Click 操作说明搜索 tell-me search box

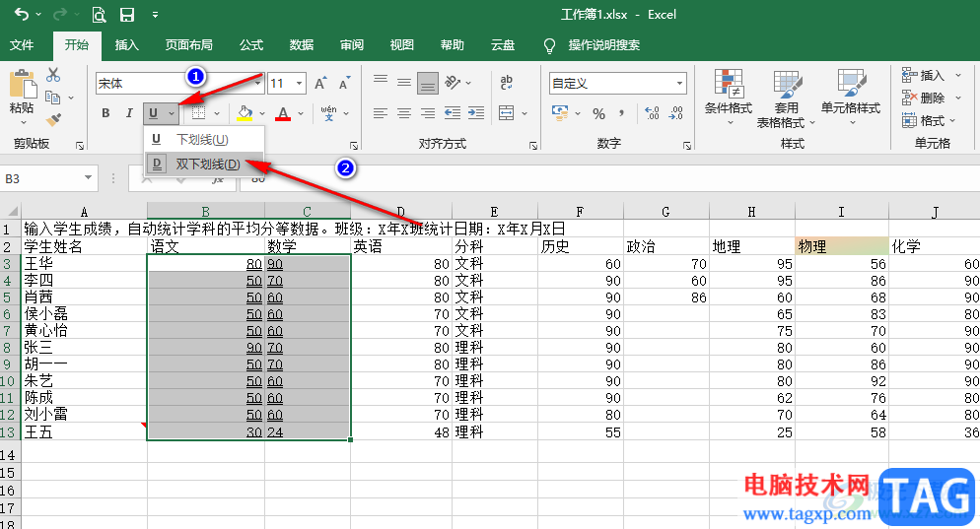(603, 45)
